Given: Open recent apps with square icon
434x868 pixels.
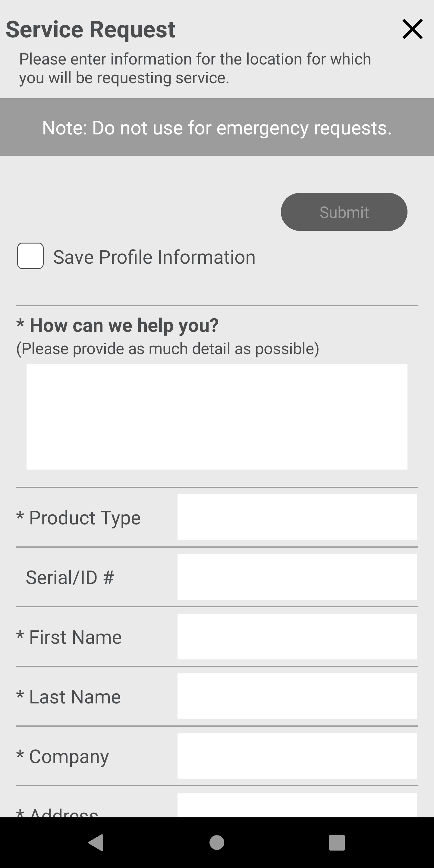Looking at the screenshot, I should (337, 842).
